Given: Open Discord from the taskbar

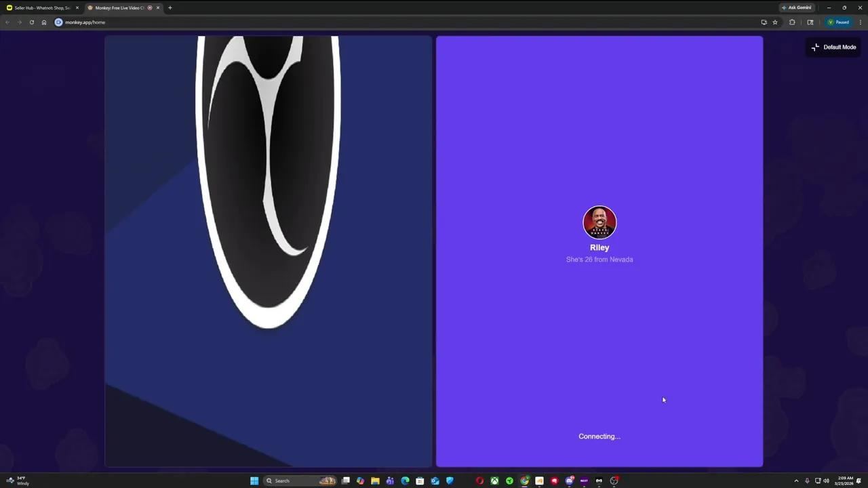Looking at the screenshot, I should [x=569, y=481].
